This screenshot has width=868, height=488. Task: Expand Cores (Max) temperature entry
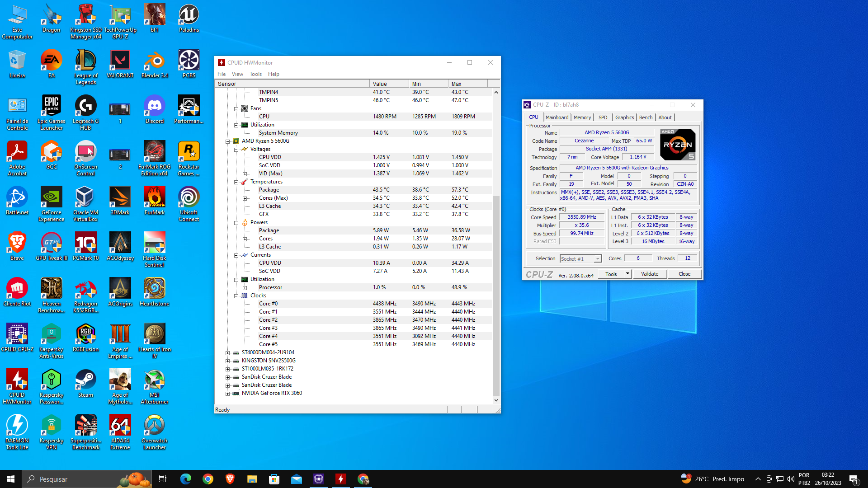(245, 198)
